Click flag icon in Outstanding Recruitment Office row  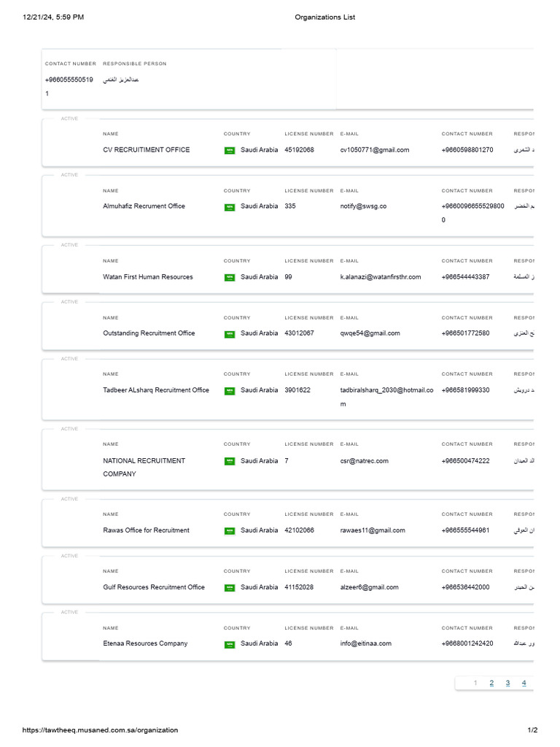tap(230, 334)
